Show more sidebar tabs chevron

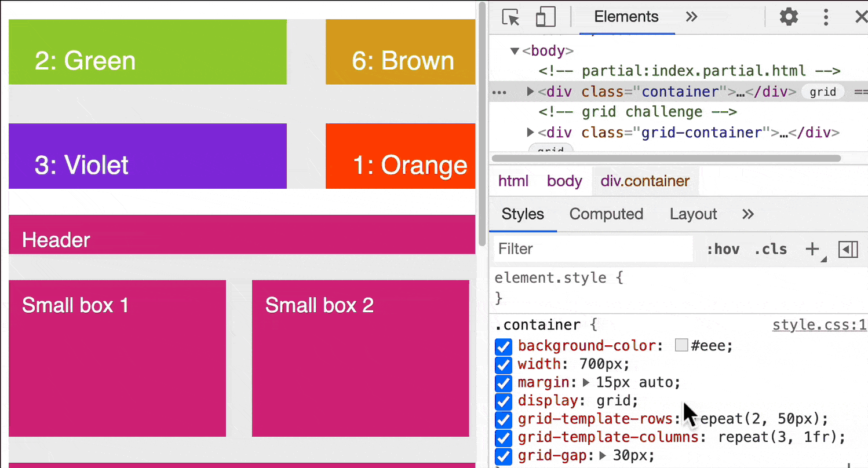[x=748, y=214]
